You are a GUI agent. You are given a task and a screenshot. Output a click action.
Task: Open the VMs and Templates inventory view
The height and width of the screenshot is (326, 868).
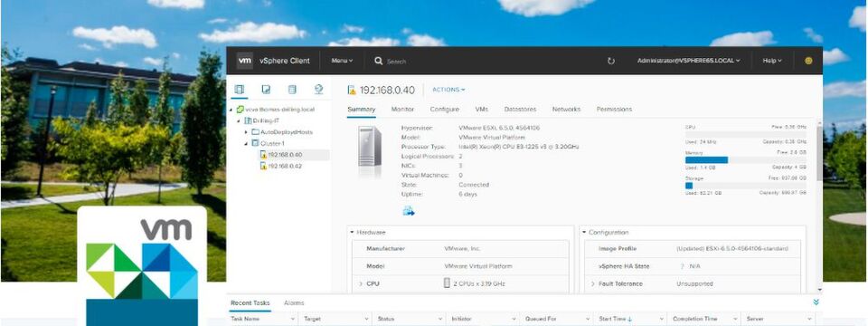(x=266, y=90)
